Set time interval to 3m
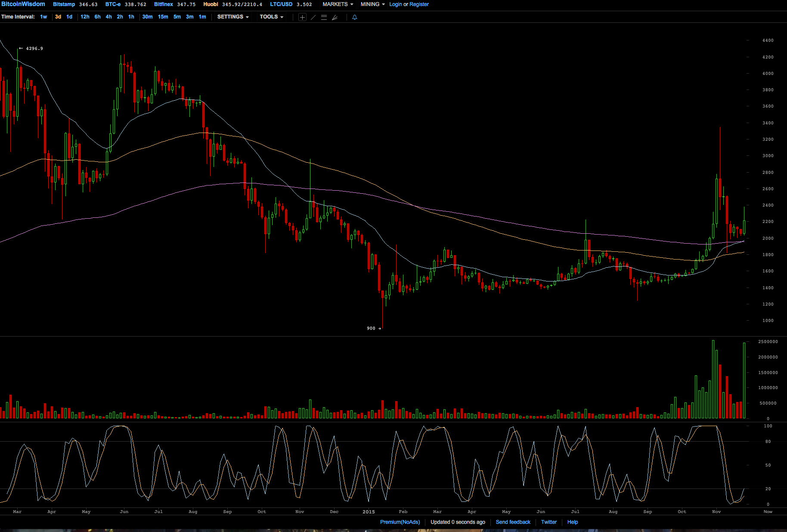The height and width of the screenshot is (532, 787). click(189, 17)
